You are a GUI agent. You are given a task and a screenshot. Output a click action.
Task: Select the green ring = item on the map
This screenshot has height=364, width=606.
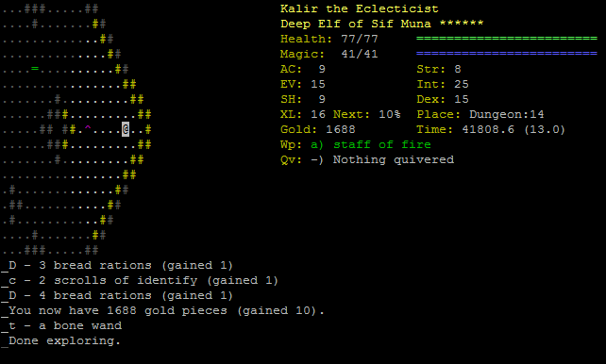point(35,69)
